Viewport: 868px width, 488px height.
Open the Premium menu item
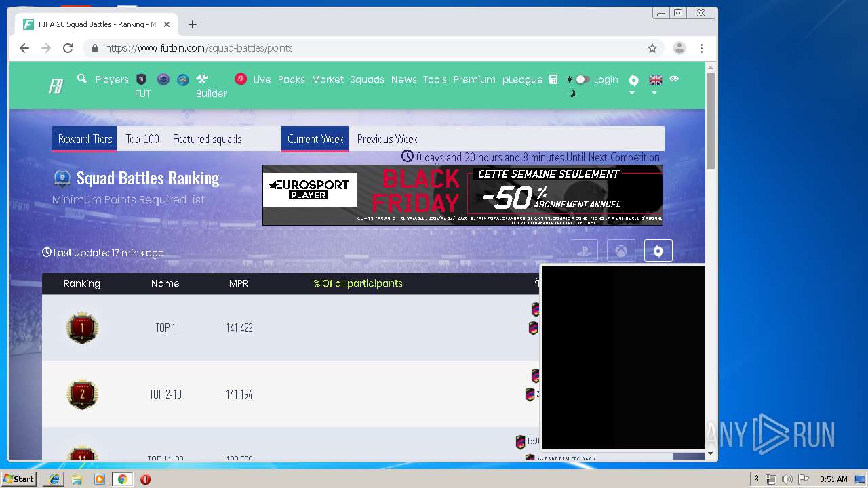point(475,79)
